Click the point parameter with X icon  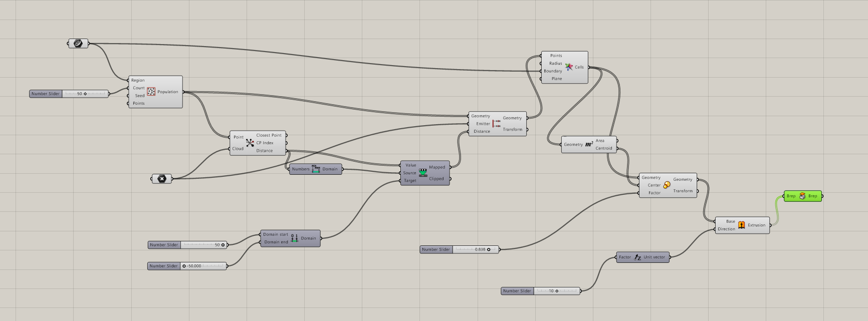(x=161, y=178)
